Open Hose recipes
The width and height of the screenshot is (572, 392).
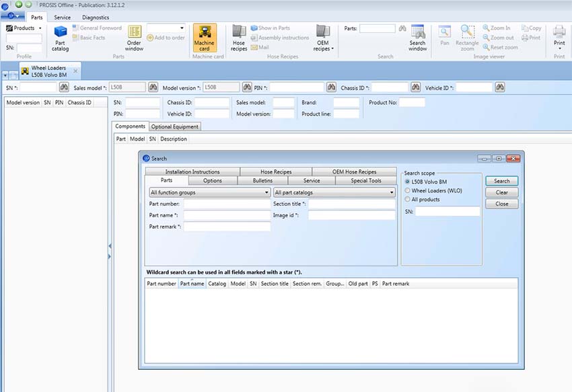tap(239, 38)
